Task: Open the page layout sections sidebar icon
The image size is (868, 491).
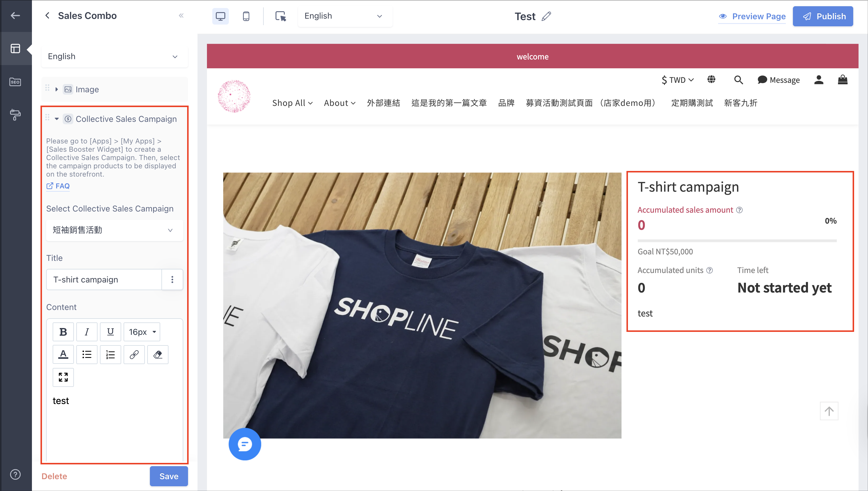Action: [15, 49]
